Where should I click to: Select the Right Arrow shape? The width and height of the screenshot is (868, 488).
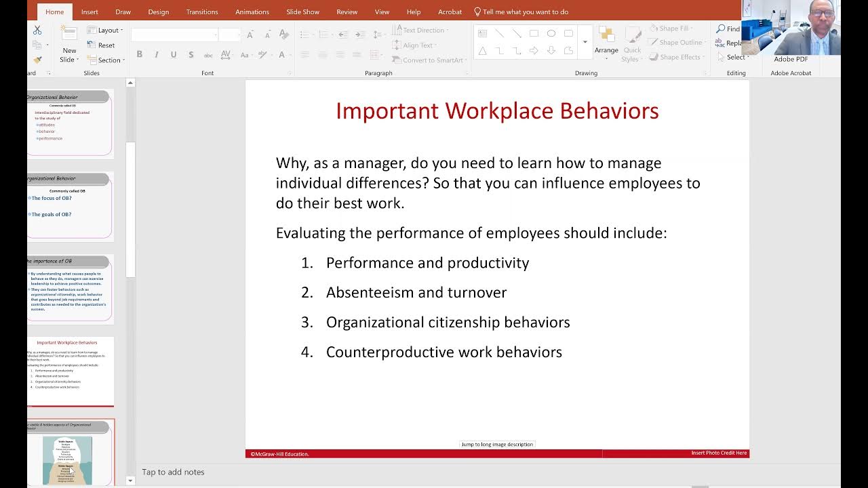(534, 51)
